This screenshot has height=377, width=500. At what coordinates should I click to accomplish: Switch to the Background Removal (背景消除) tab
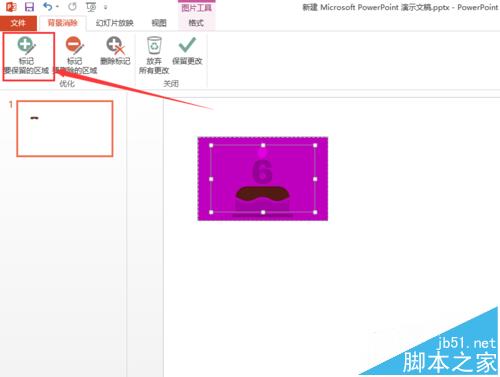[63, 23]
